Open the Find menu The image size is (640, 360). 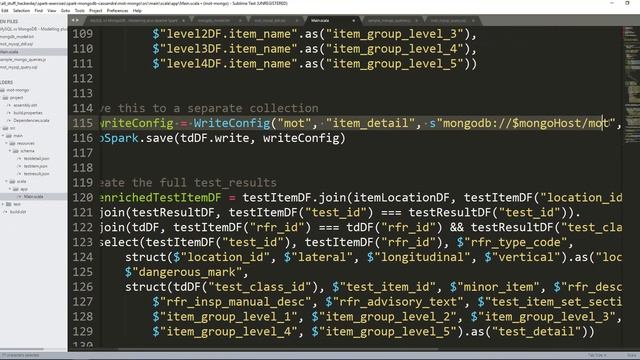tap(39, 11)
